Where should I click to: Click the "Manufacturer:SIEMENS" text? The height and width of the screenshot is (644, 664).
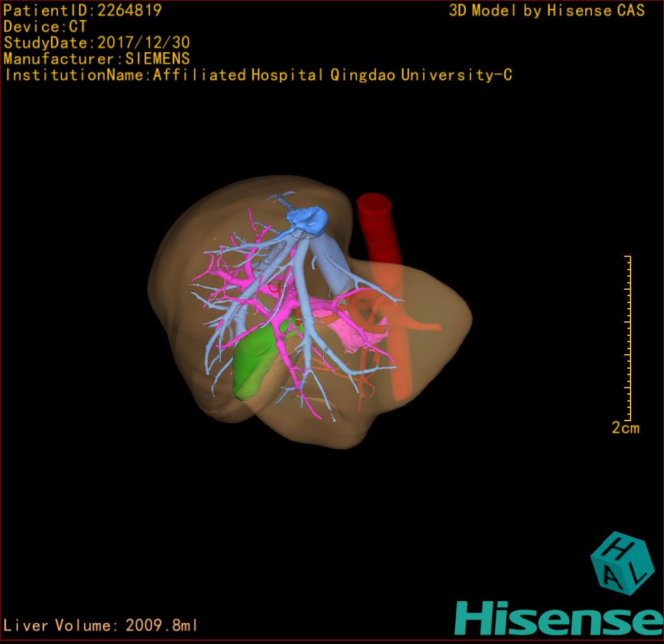click(97, 59)
